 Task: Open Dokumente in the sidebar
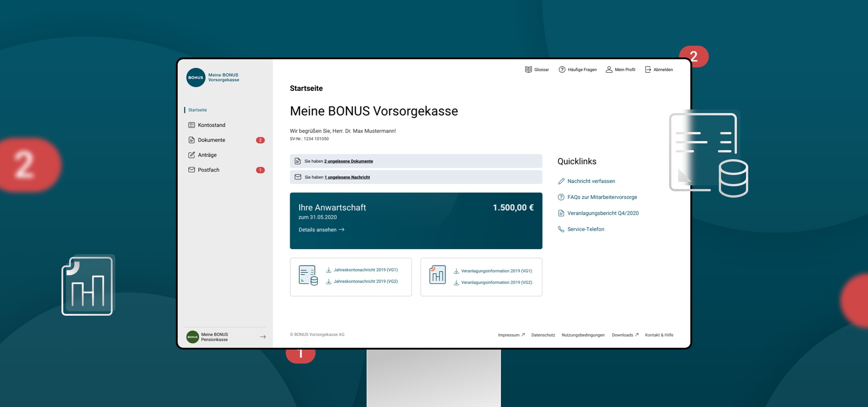tap(212, 140)
